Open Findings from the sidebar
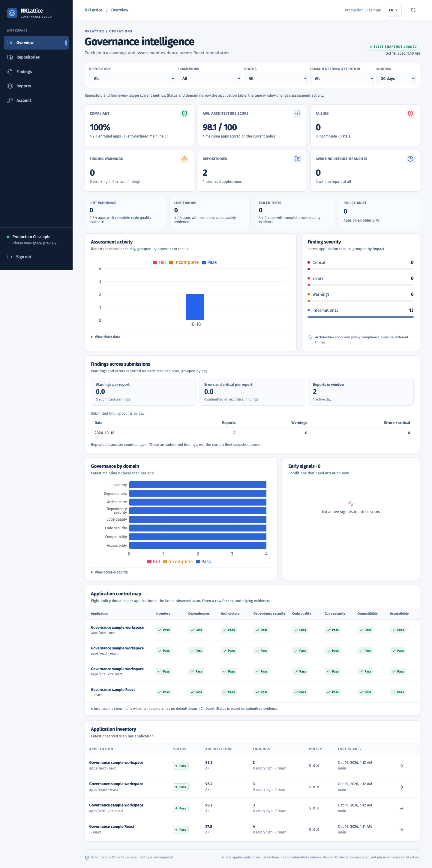Viewport: 432px width, 868px height. pos(36,71)
